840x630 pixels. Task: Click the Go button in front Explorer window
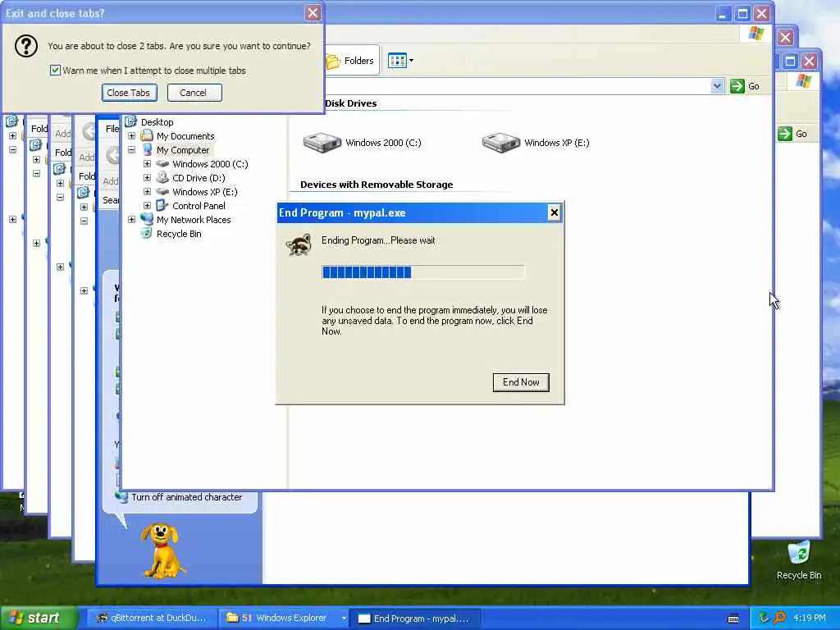pyautogui.click(x=745, y=86)
